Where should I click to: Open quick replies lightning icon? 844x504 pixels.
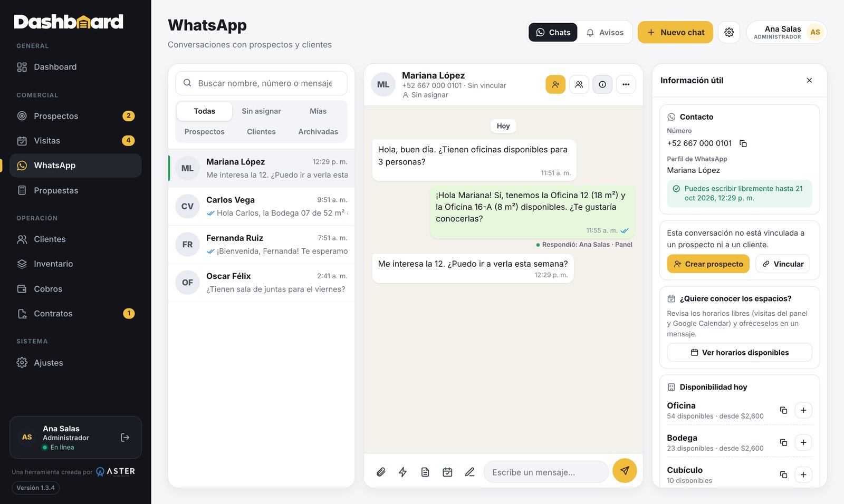click(x=403, y=472)
